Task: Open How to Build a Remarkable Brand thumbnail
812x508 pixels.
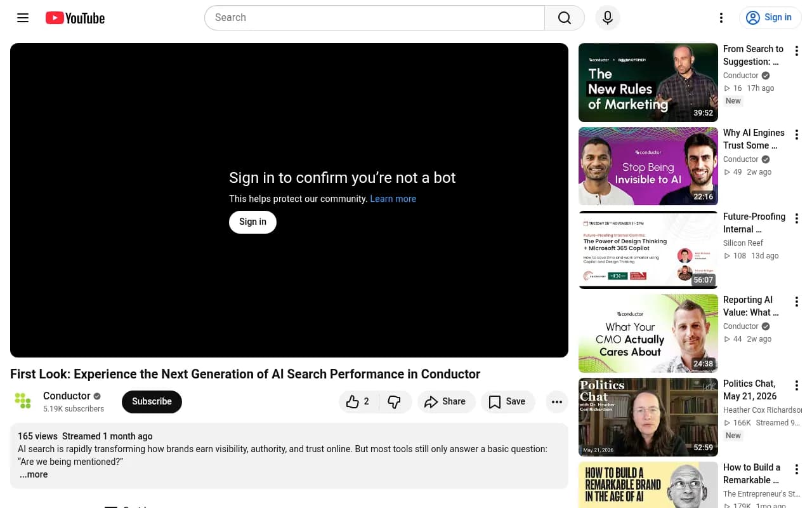Action: tap(648, 485)
